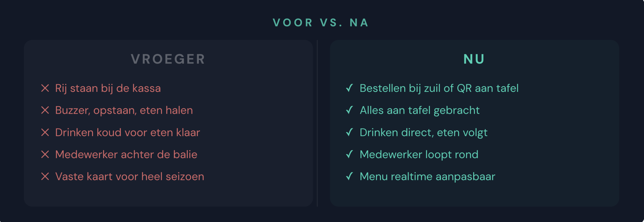Click the checkmark next to Alles aan tafel gebracht

coord(349,110)
